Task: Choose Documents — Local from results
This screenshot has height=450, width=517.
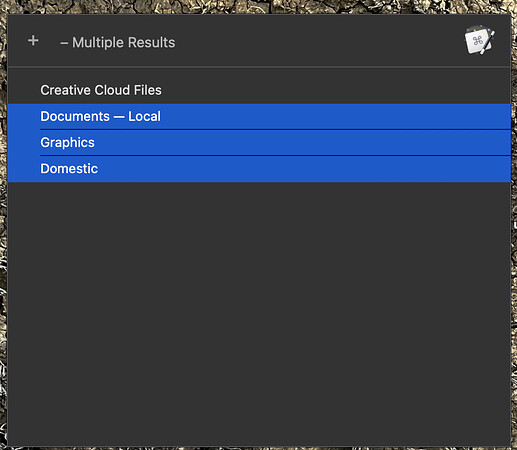Action: (259, 116)
